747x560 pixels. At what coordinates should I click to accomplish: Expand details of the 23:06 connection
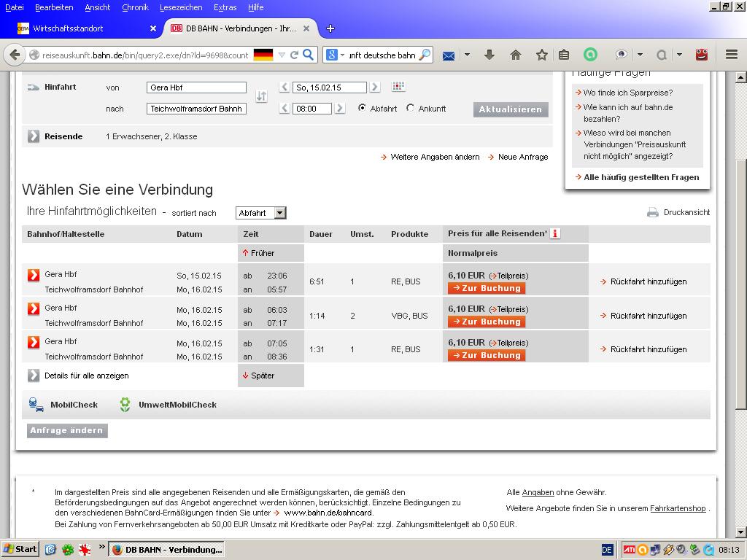click(x=34, y=275)
